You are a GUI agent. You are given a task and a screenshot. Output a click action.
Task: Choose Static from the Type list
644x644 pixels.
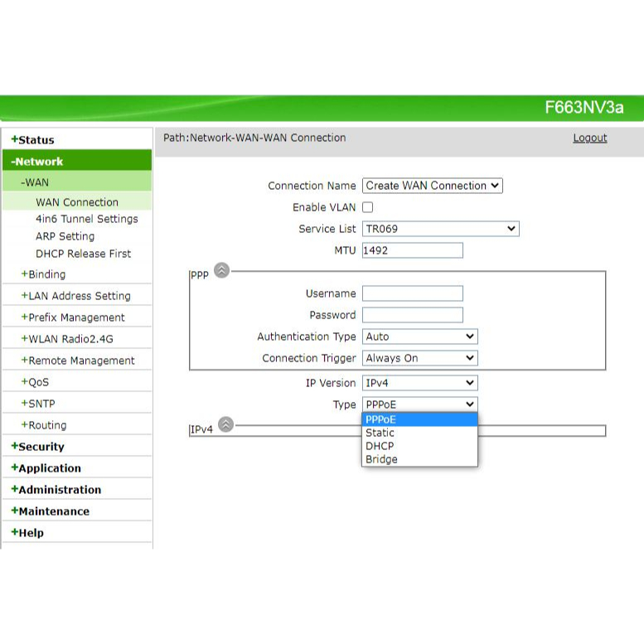[380, 433]
